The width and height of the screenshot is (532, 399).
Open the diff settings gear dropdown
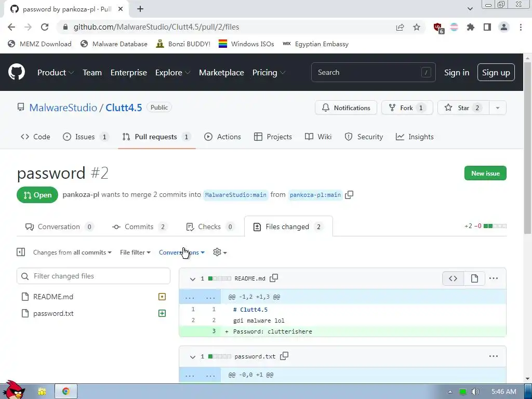click(220, 252)
